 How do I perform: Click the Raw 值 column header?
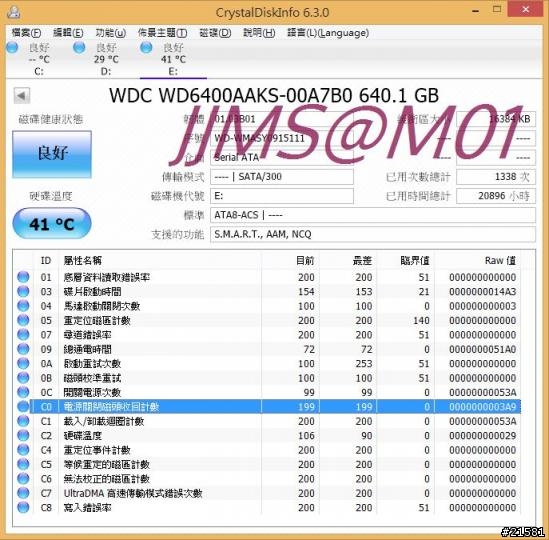click(x=478, y=261)
